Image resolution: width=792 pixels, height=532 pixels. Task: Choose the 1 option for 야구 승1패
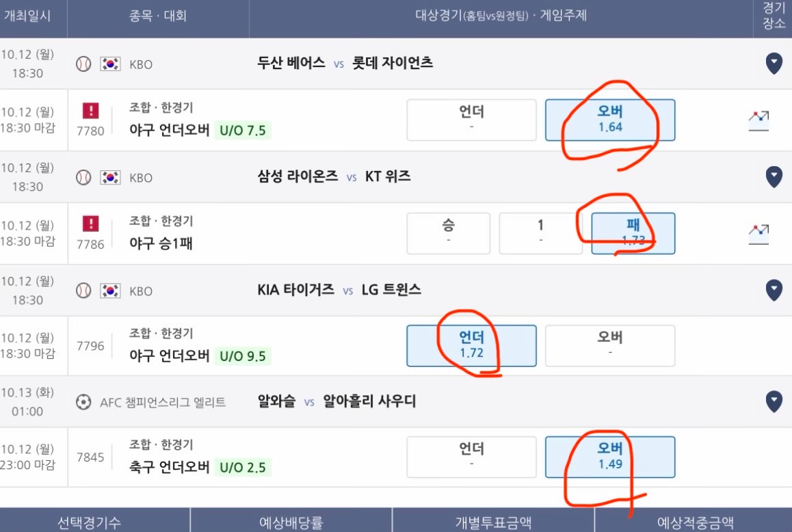pos(540,233)
